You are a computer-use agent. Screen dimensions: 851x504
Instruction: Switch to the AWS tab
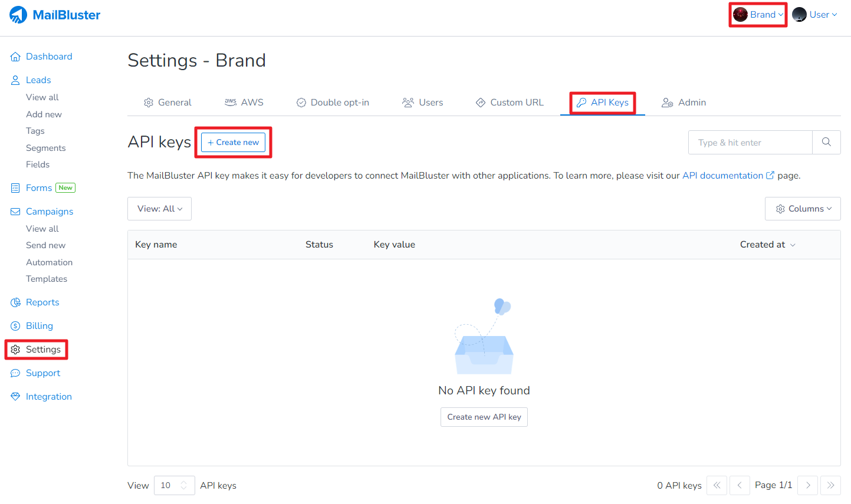(x=244, y=103)
